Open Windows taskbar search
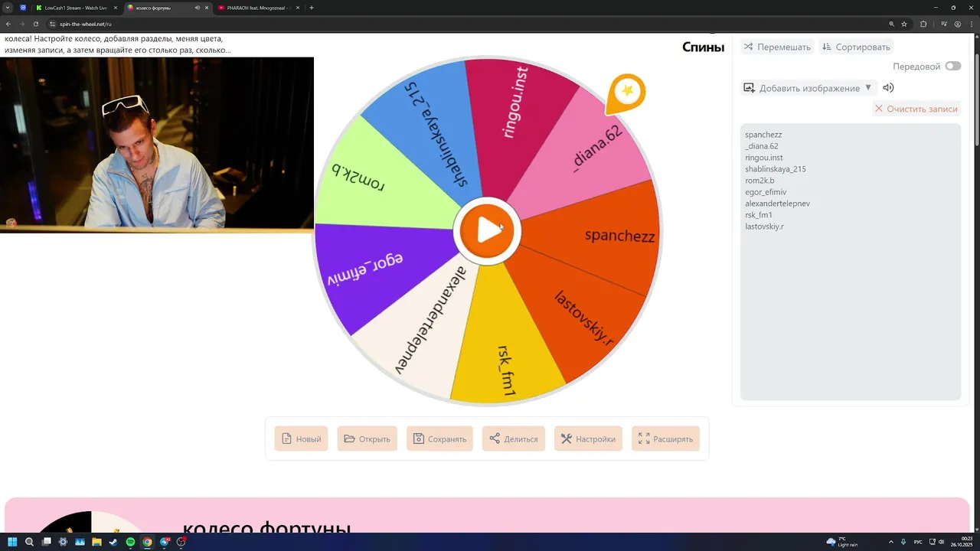This screenshot has height=551, width=980. [29, 542]
